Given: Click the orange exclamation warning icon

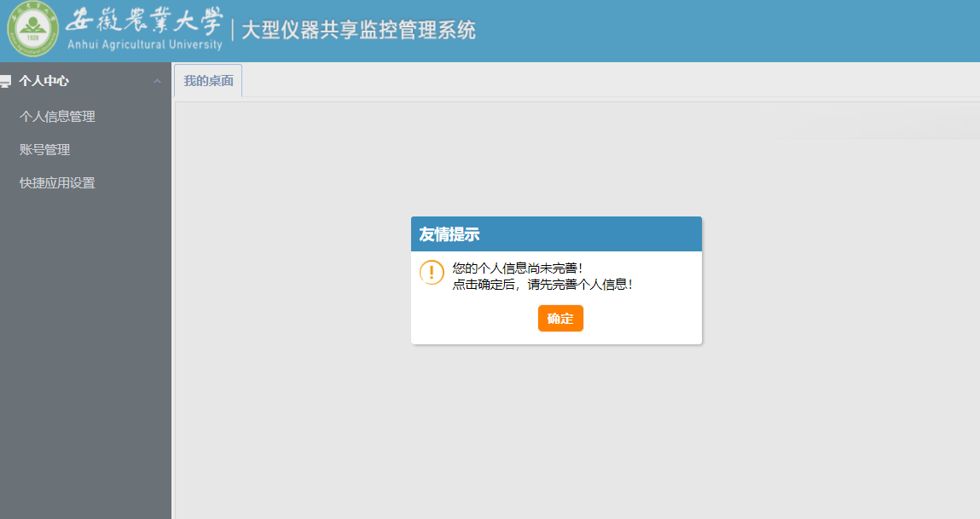Looking at the screenshot, I should coord(432,273).
